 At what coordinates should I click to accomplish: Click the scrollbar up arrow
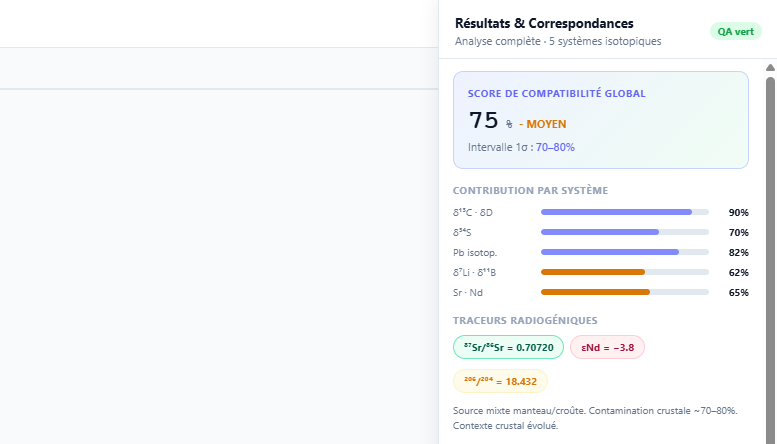click(x=770, y=68)
